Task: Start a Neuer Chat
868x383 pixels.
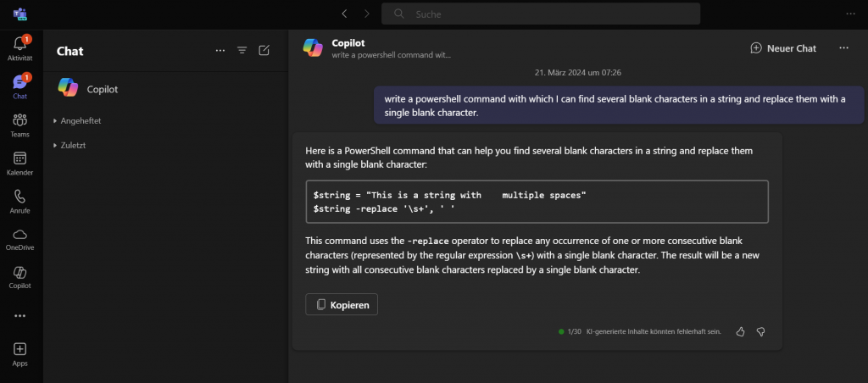Action: tap(783, 48)
